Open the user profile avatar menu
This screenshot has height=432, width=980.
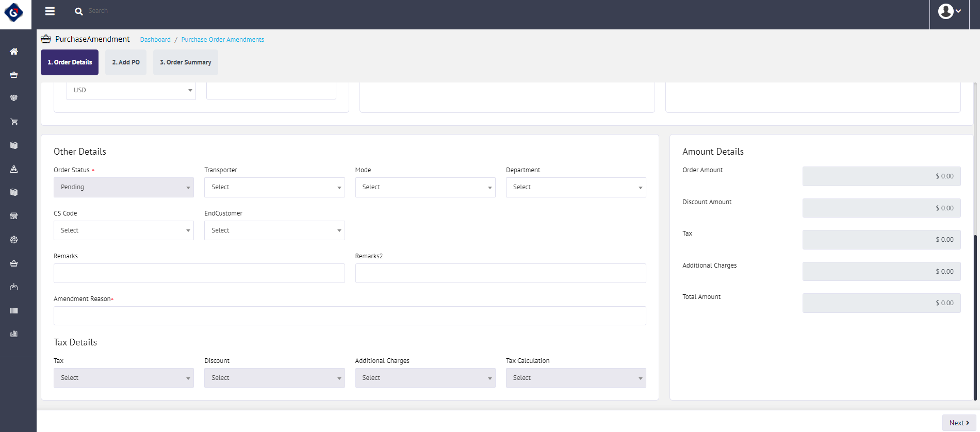click(x=949, y=11)
